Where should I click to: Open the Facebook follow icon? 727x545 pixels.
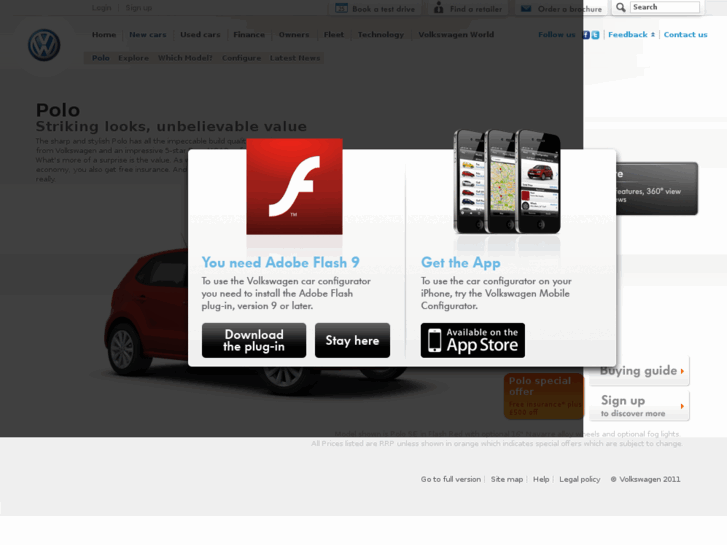click(586, 35)
